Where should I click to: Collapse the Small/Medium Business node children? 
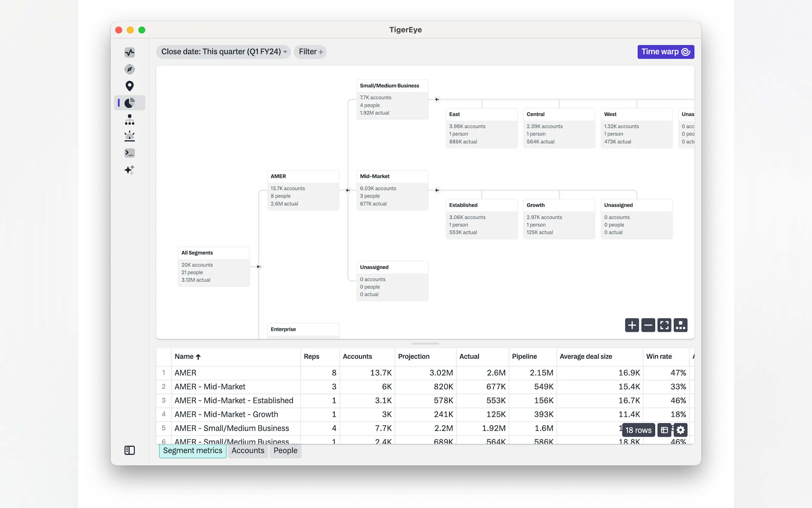coord(437,99)
